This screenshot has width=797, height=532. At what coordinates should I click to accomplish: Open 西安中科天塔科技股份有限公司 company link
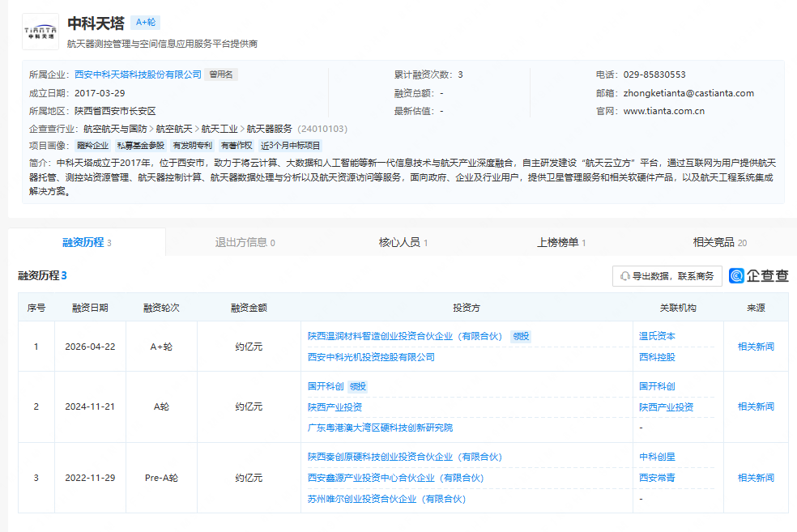(x=138, y=74)
